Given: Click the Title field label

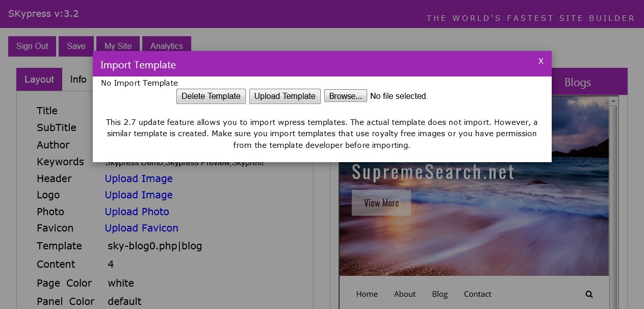Looking at the screenshot, I should tap(47, 111).
